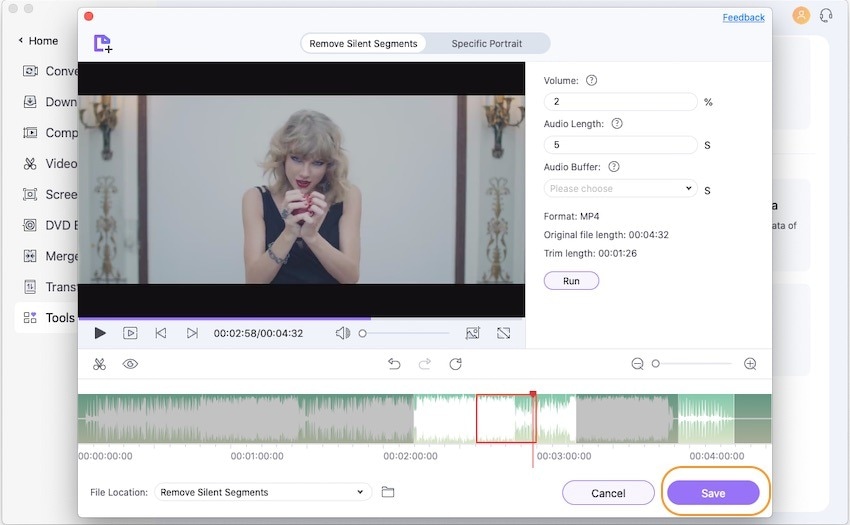Open fullscreen preview mode
The width and height of the screenshot is (850, 525).
tap(504, 333)
